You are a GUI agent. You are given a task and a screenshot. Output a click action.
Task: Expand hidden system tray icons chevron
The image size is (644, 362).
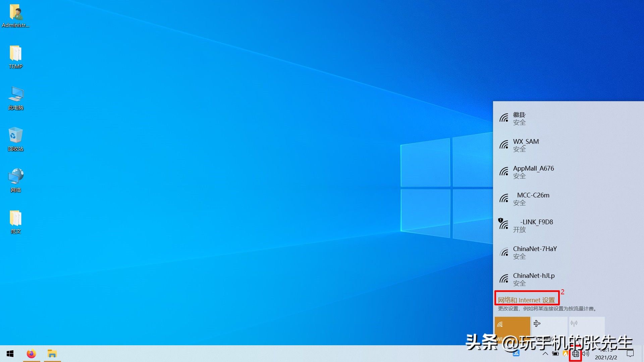[545, 354]
